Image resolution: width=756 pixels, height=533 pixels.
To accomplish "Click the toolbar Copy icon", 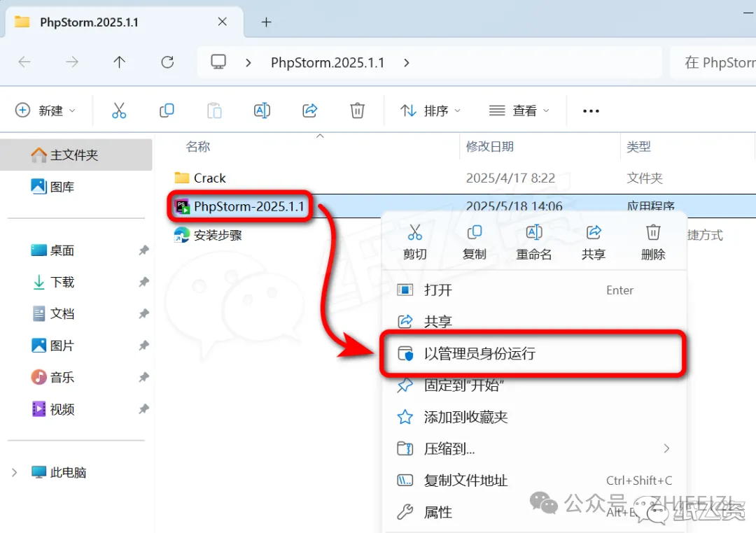I will (167, 111).
